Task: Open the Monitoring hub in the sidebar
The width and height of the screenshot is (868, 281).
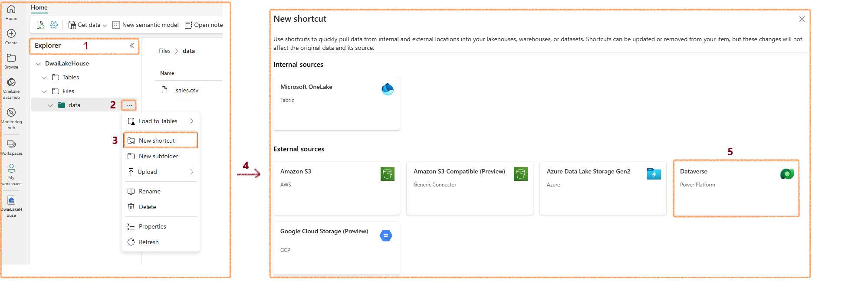Action: pos(11,118)
